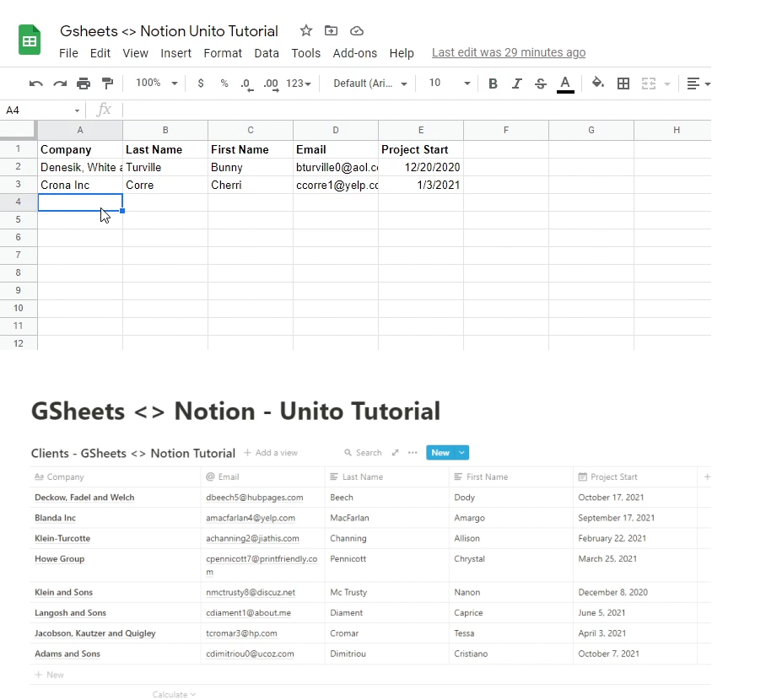766x700 pixels.
Task: Open the Calculate dropdown in Notion
Action: coord(174,694)
